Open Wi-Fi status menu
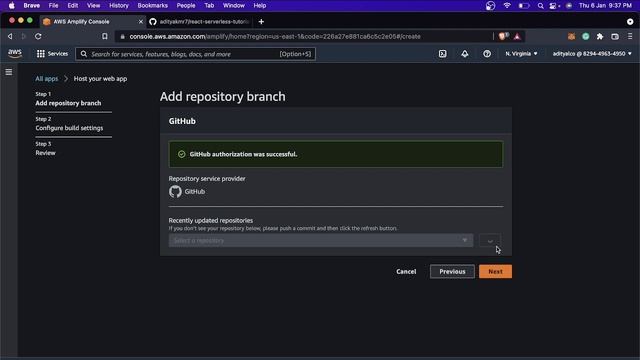The height and width of the screenshot is (360, 640). pos(507,6)
